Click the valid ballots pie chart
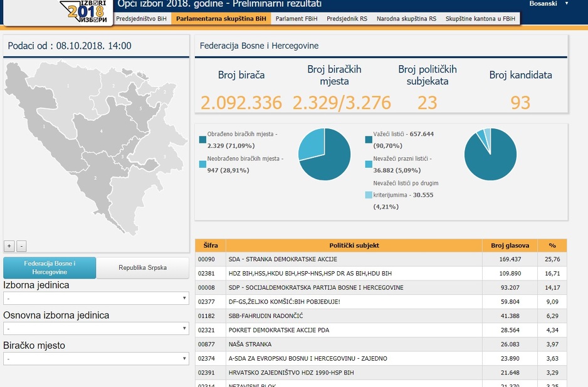The height and width of the screenshot is (387, 588). [x=490, y=154]
